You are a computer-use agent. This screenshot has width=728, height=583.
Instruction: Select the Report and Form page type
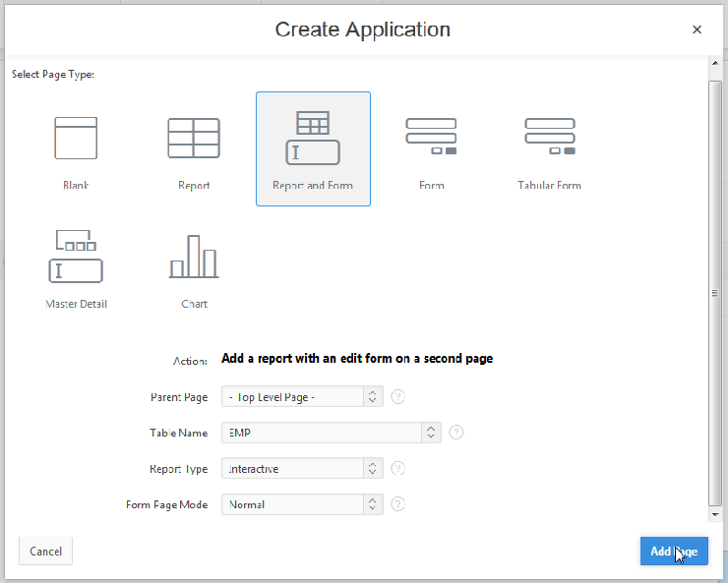pos(313,148)
